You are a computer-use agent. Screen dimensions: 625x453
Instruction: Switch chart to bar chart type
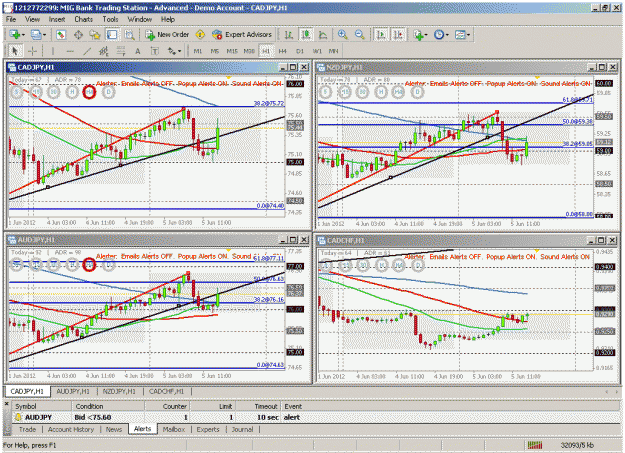coord(289,35)
